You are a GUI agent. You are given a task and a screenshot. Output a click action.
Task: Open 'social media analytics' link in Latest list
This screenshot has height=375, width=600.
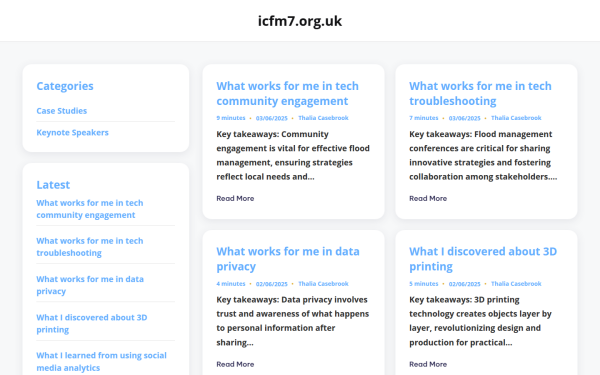tap(101, 361)
